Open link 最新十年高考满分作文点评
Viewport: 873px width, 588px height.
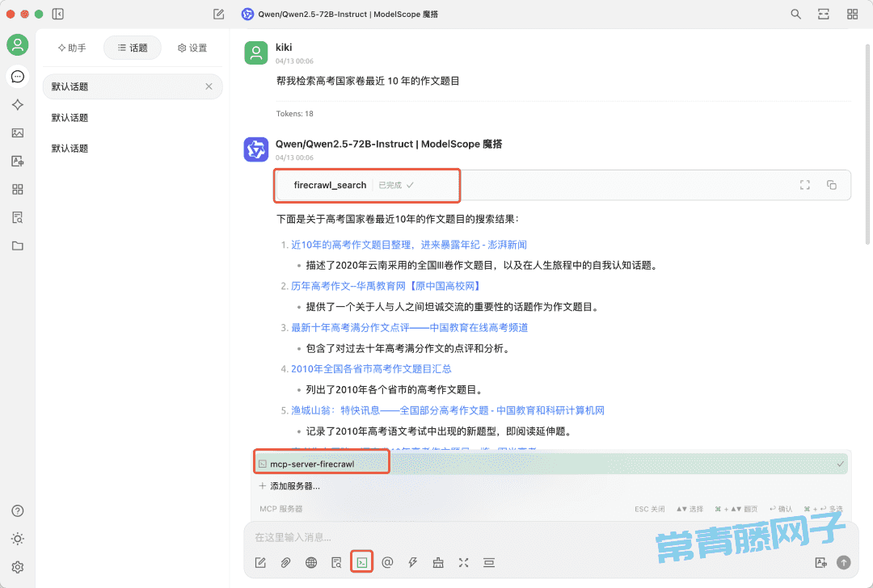point(409,328)
